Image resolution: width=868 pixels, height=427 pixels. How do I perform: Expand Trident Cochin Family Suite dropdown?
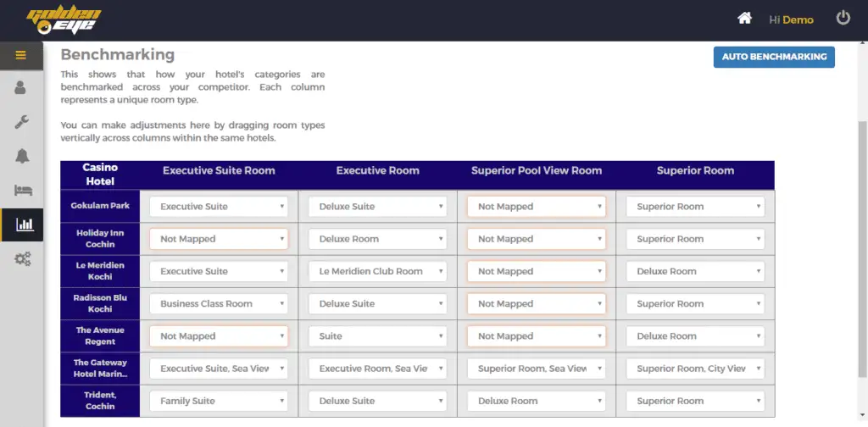pos(219,402)
